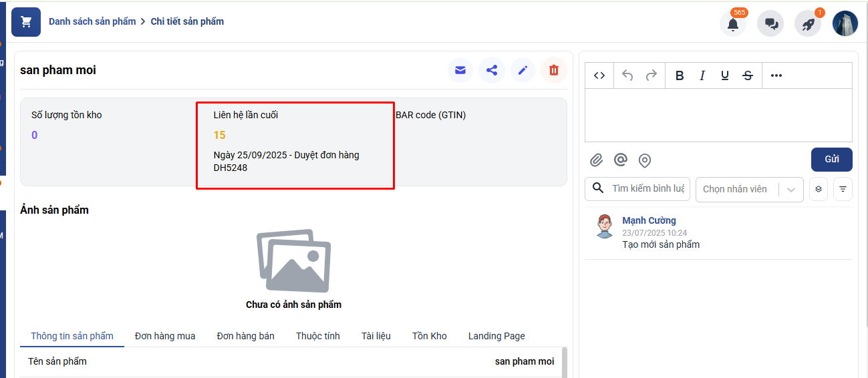Open more editor options ellipsis
Viewport: 868px width, 378px height.
pyautogui.click(x=776, y=75)
